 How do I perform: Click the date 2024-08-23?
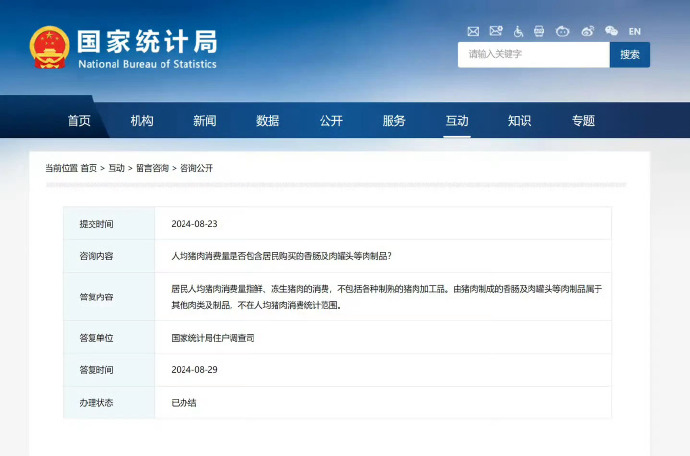pos(195,224)
